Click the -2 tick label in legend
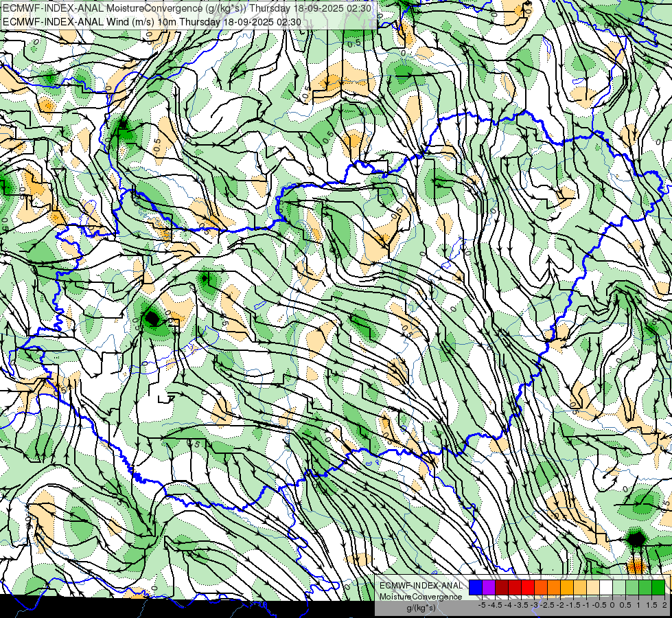 (x=560, y=605)
